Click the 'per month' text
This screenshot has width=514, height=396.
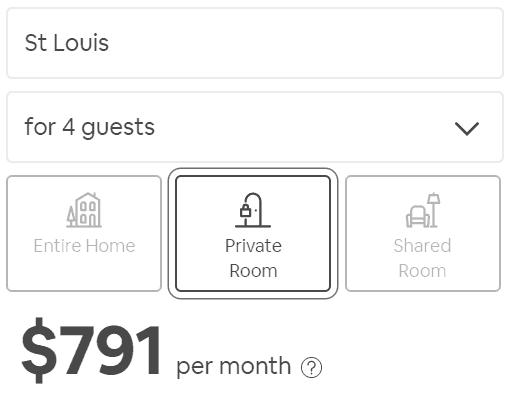(x=233, y=367)
